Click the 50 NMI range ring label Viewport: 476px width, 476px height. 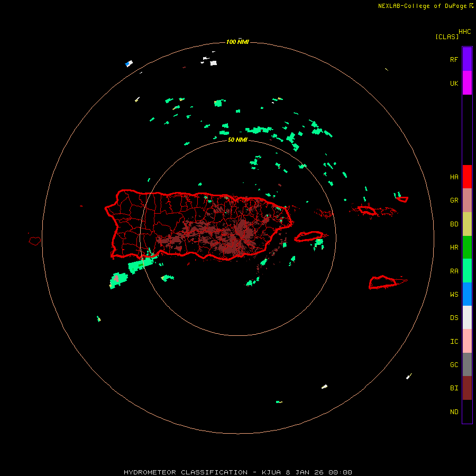[237, 140]
